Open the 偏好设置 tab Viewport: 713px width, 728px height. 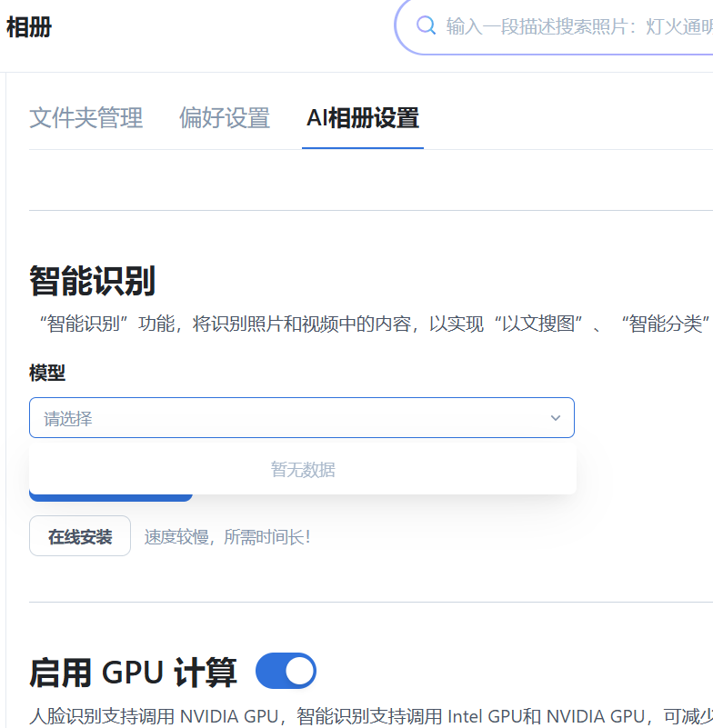pyautogui.click(x=225, y=118)
